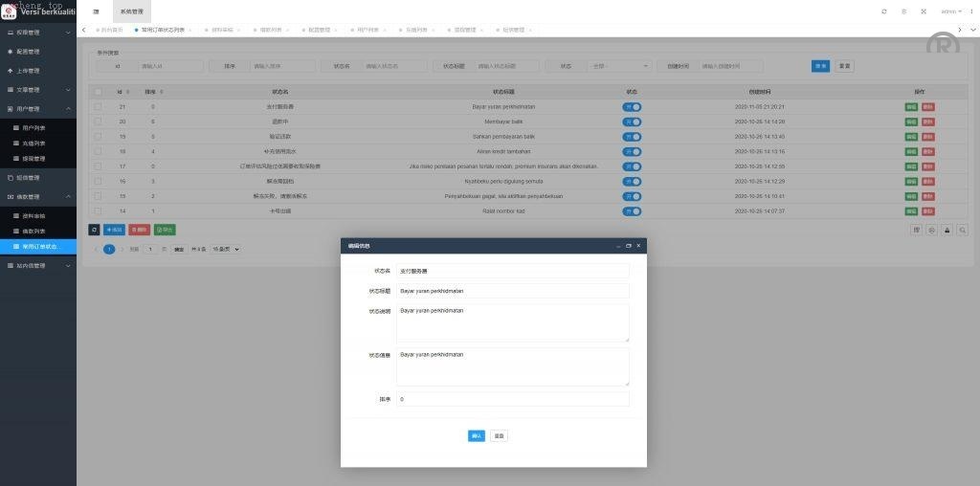Open the column filter icon in table toolbar
The width and height of the screenshot is (980, 486).
(916, 230)
